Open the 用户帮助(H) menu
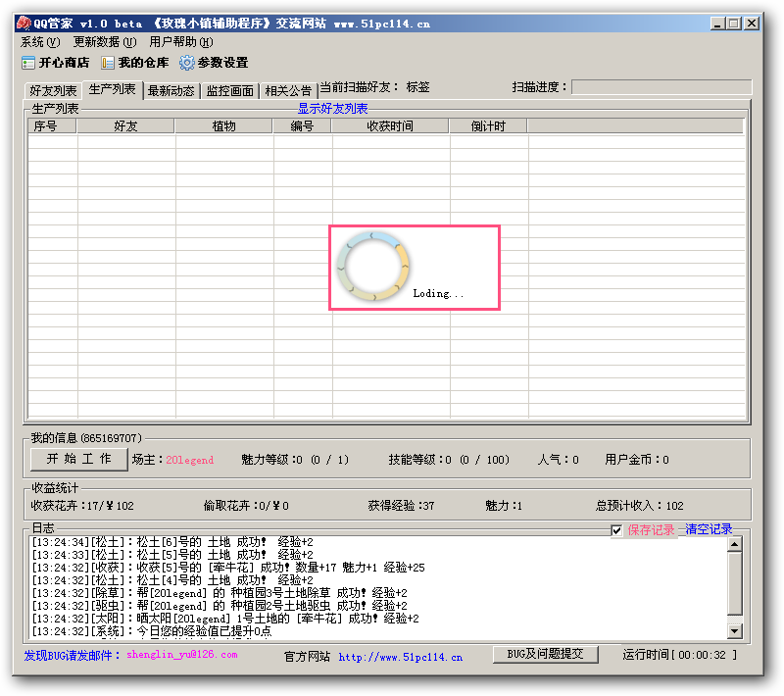 click(x=181, y=42)
